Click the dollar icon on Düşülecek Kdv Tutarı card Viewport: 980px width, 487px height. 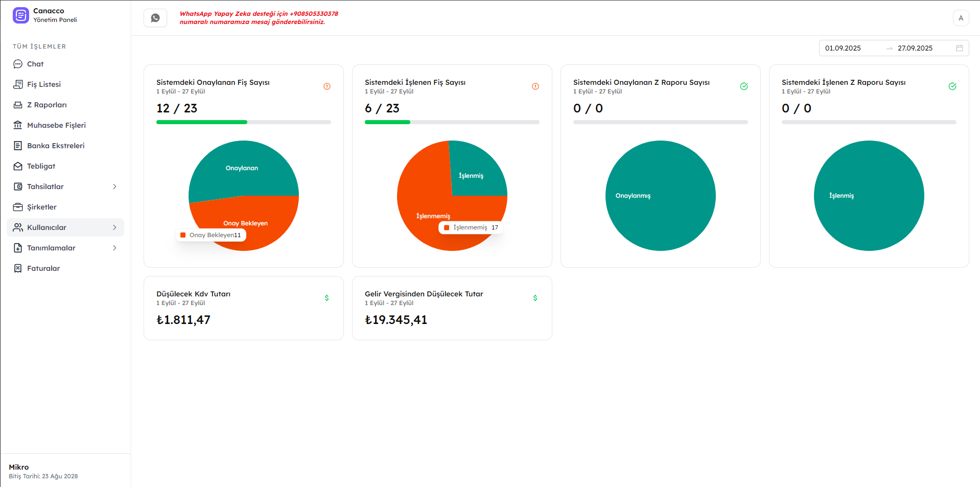pyautogui.click(x=327, y=298)
